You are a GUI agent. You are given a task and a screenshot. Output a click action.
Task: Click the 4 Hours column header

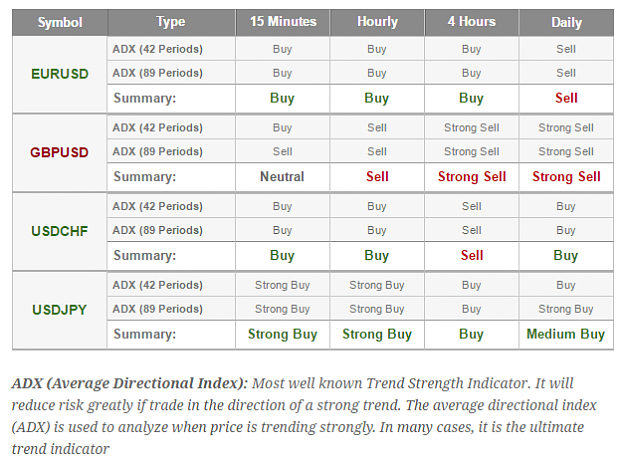pos(472,22)
